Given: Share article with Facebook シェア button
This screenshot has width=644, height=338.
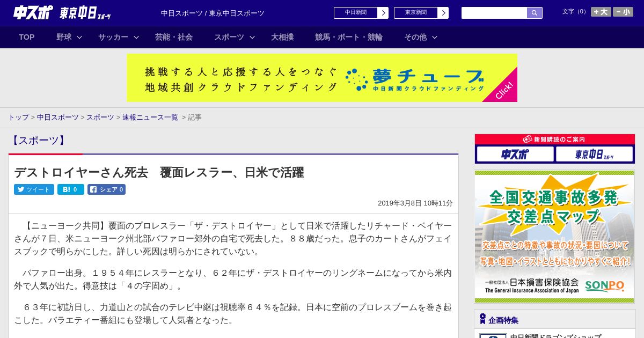Looking at the screenshot, I should pyautogui.click(x=106, y=189).
